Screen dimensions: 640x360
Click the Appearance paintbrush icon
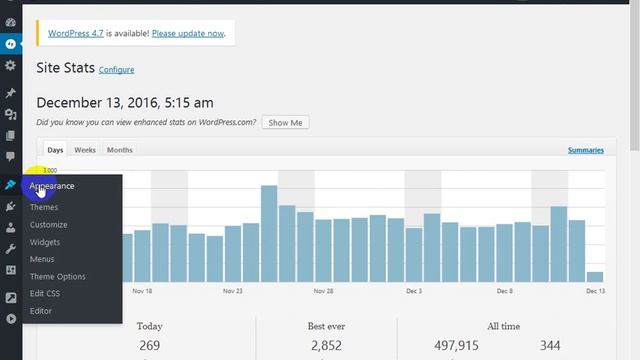point(11,184)
